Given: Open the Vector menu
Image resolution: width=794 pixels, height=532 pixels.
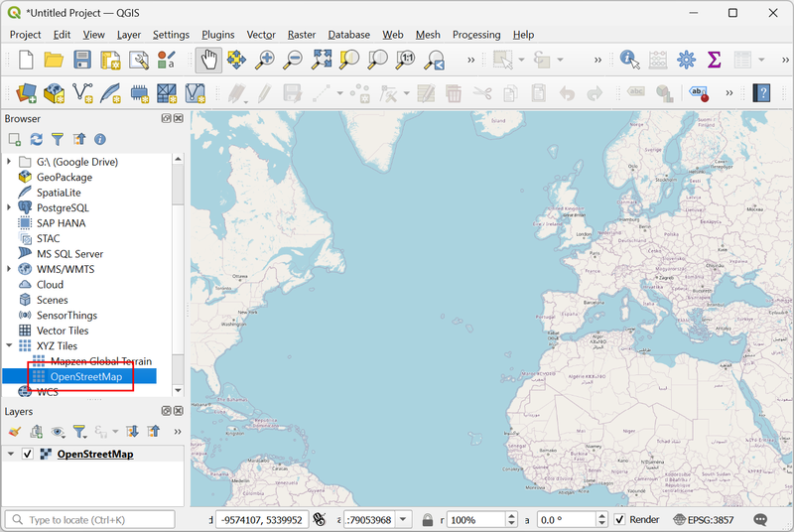Looking at the screenshot, I should pyautogui.click(x=261, y=35).
